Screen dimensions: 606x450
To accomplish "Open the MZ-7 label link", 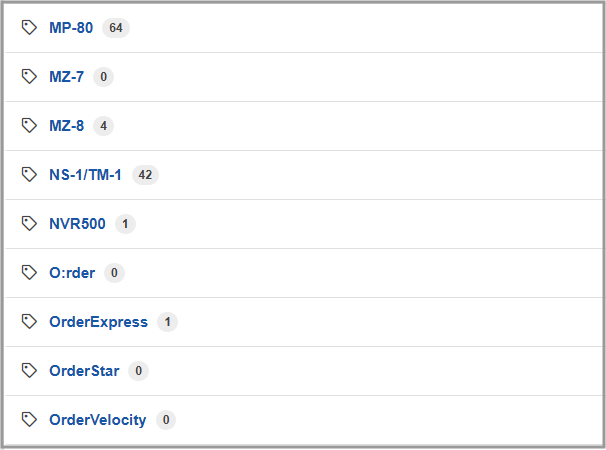I will (66, 77).
